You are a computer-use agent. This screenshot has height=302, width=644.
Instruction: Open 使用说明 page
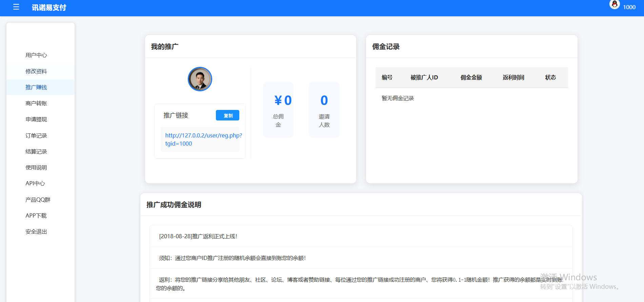[36, 167]
